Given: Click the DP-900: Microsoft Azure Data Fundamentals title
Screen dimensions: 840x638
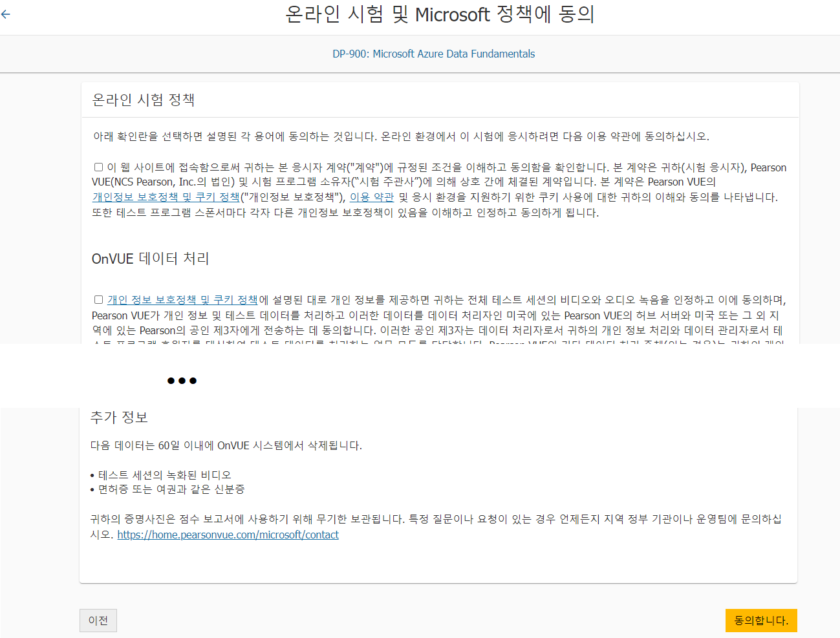Looking at the screenshot, I should (x=434, y=54).
